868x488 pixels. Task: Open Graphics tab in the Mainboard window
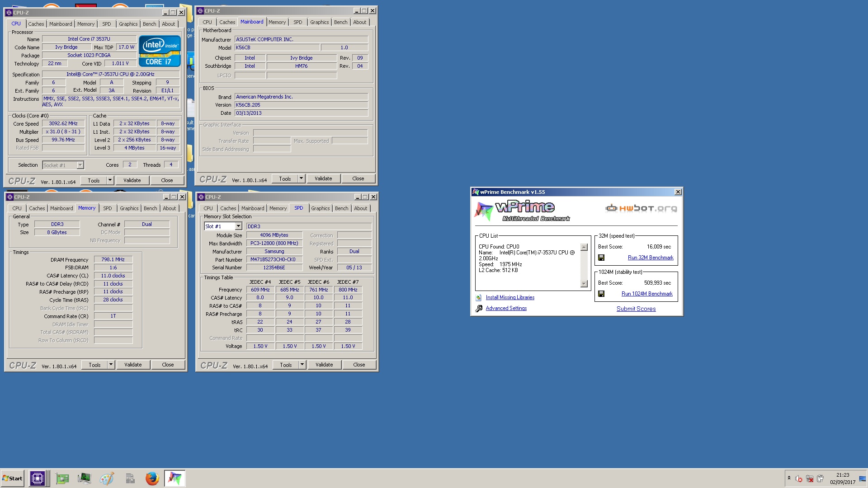tap(319, 22)
